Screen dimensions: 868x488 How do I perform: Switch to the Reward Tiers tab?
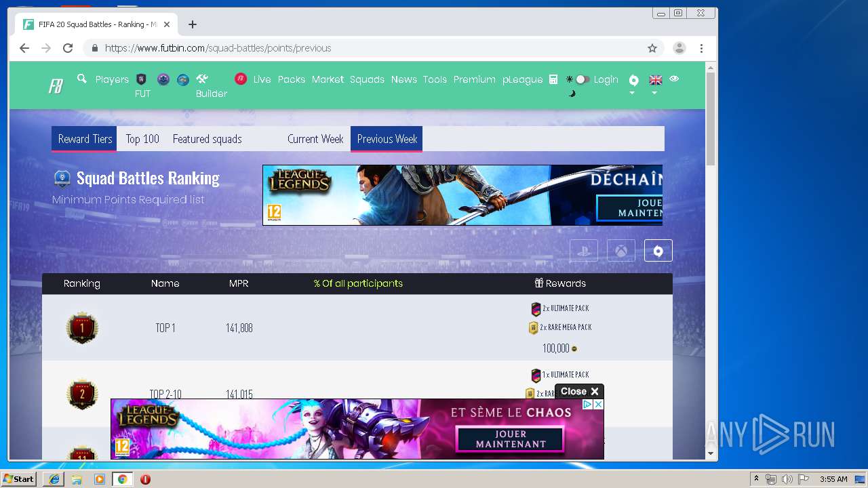tap(85, 139)
